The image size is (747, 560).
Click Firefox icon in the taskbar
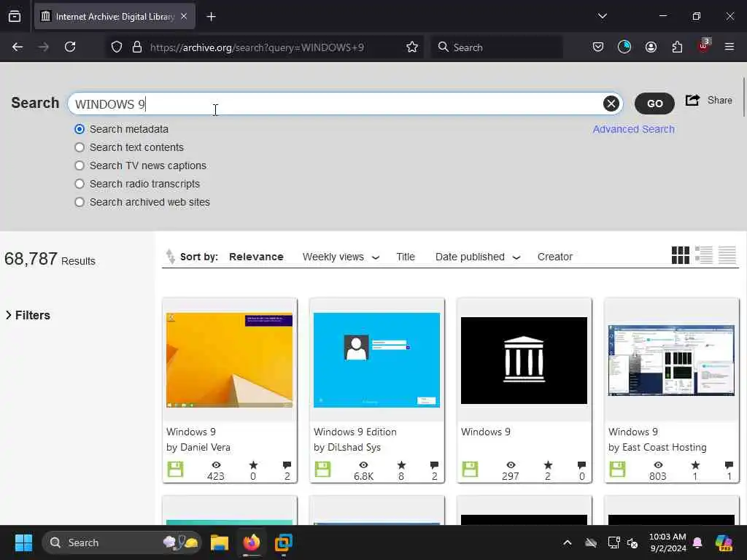(x=252, y=542)
